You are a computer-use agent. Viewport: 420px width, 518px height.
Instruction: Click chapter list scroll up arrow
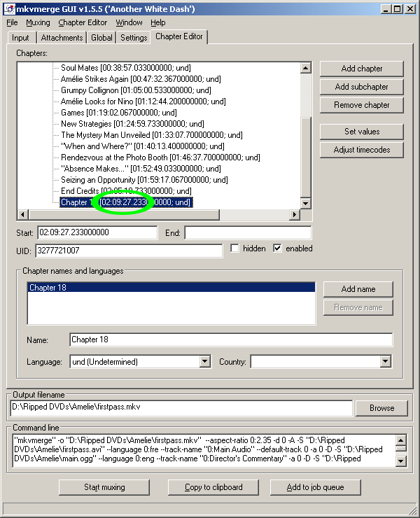tap(305, 68)
